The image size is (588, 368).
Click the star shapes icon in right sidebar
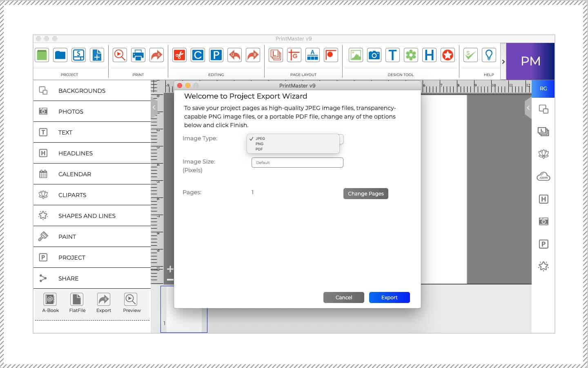tap(543, 266)
